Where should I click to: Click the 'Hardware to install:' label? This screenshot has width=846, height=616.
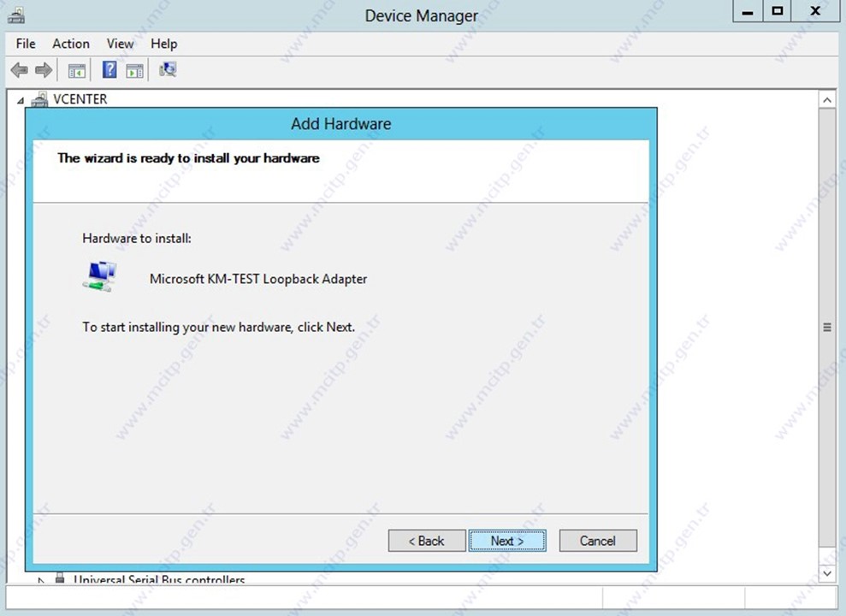pos(137,239)
